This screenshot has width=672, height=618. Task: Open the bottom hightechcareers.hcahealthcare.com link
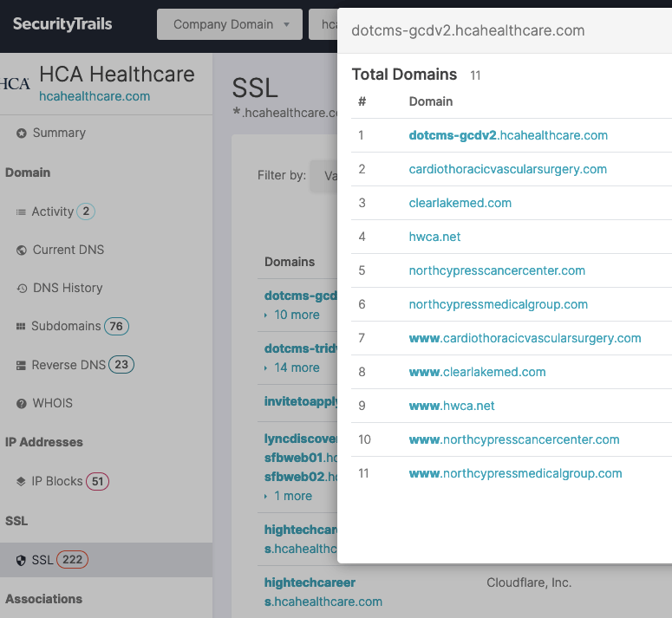[323, 592]
